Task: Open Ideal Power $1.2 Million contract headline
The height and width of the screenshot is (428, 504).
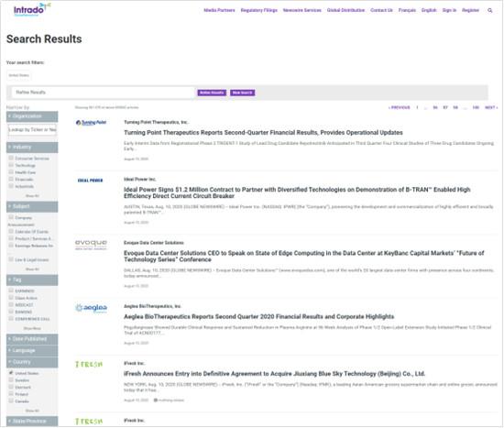Action: pyautogui.click(x=297, y=192)
